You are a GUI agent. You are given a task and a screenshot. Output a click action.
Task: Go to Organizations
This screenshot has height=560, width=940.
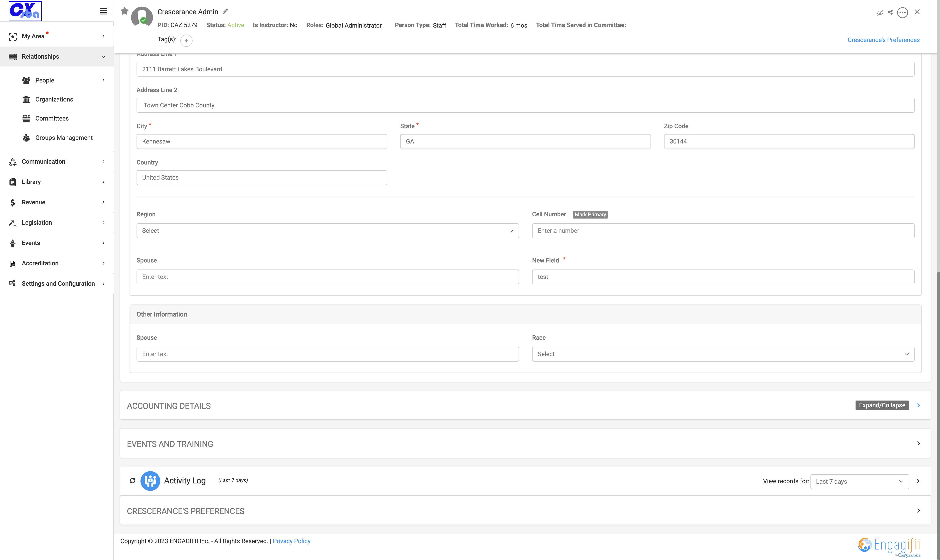point(54,99)
